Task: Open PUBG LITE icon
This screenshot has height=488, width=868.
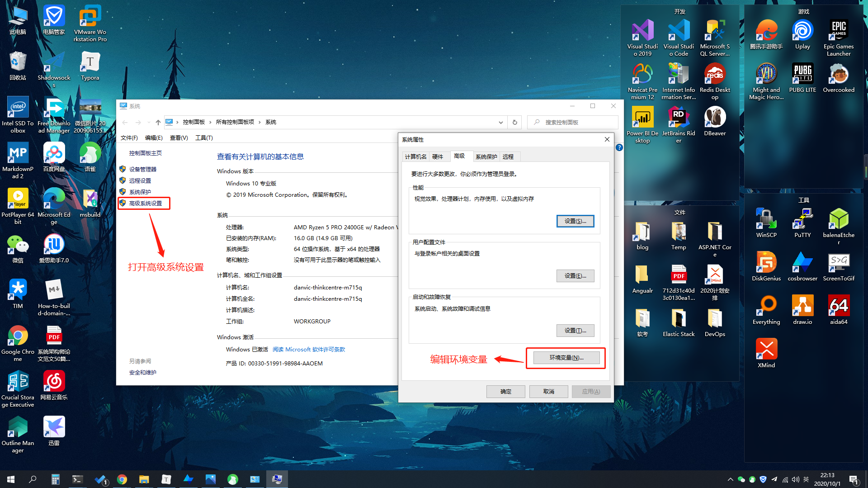Action: pos(802,78)
